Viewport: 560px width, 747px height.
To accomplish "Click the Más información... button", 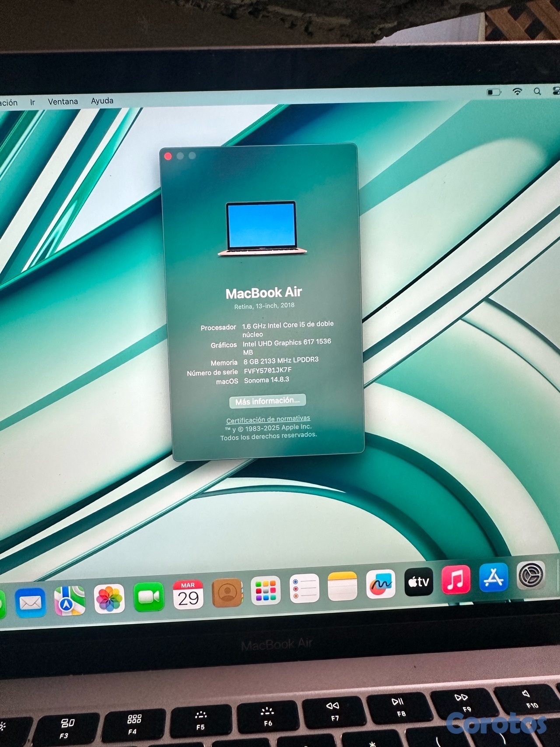I will 267,401.
